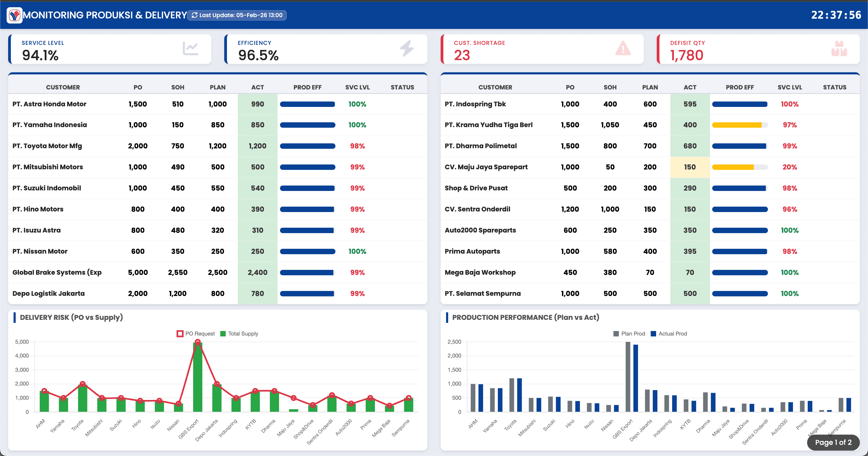The image size is (868, 456).
Task: Click the Cust. Shortage value 23
Action: pyautogui.click(x=462, y=55)
